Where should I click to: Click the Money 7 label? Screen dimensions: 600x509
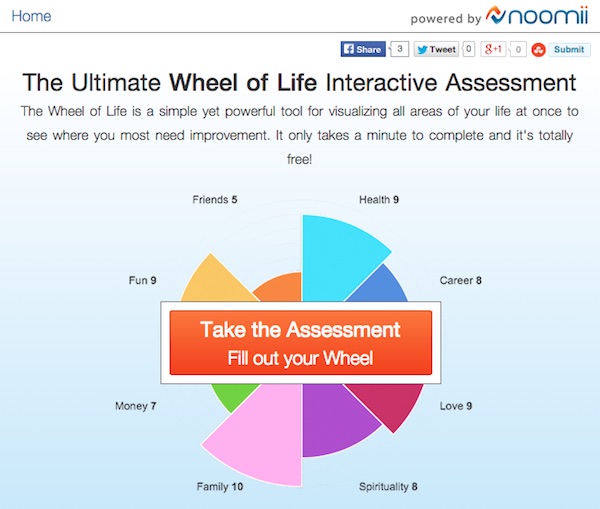coord(135,406)
